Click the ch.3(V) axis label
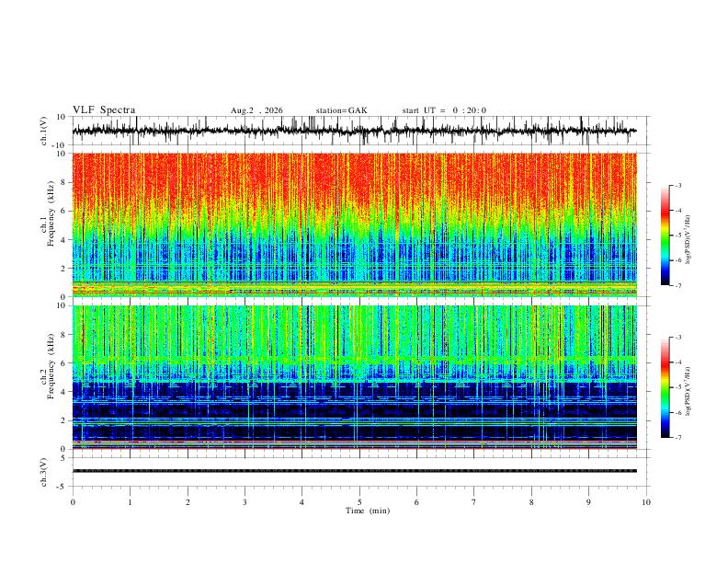 pyautogui.click(x=44, y=472)
